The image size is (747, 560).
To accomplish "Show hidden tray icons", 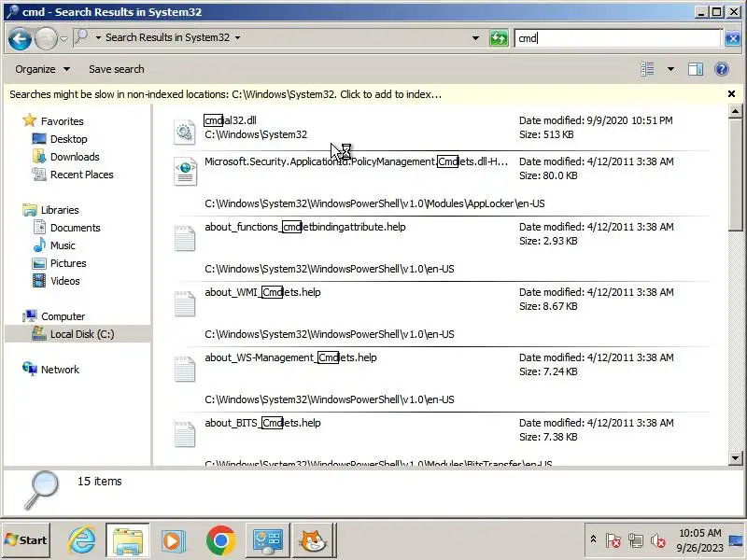I will coord(593,539).
